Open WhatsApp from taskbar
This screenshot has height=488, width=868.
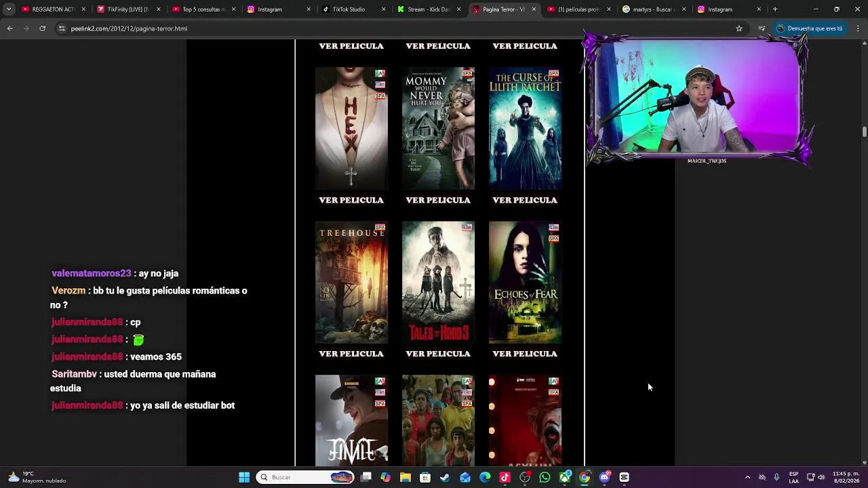545,477
